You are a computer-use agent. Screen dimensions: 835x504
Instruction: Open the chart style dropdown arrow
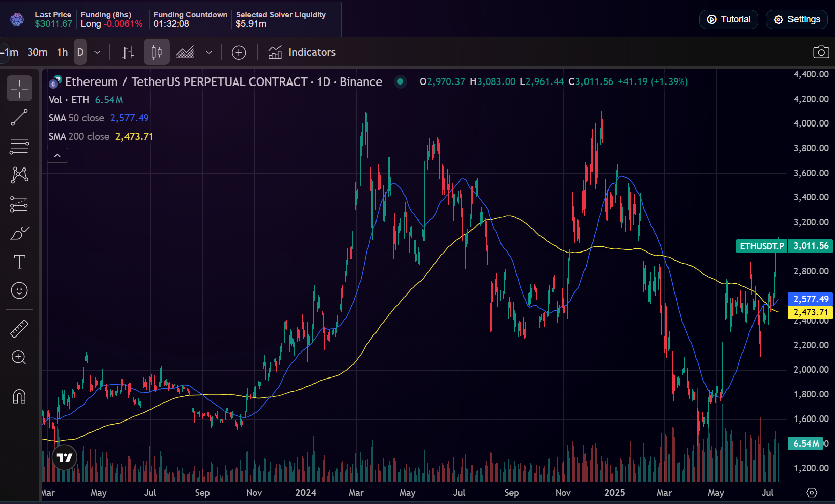208,52
